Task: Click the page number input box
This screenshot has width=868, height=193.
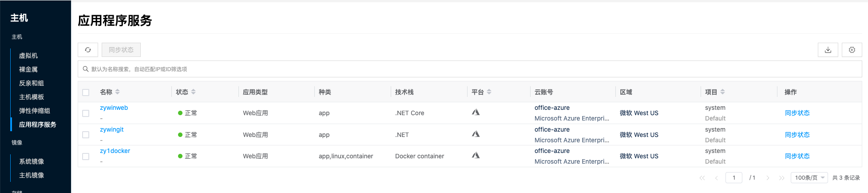Action: [733, 178]
